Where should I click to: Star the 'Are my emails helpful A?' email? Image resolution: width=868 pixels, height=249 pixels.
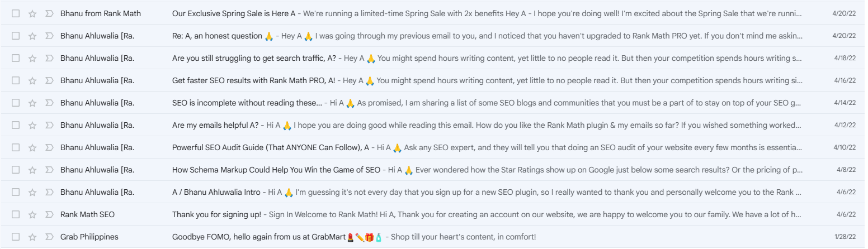coord(32,125)
